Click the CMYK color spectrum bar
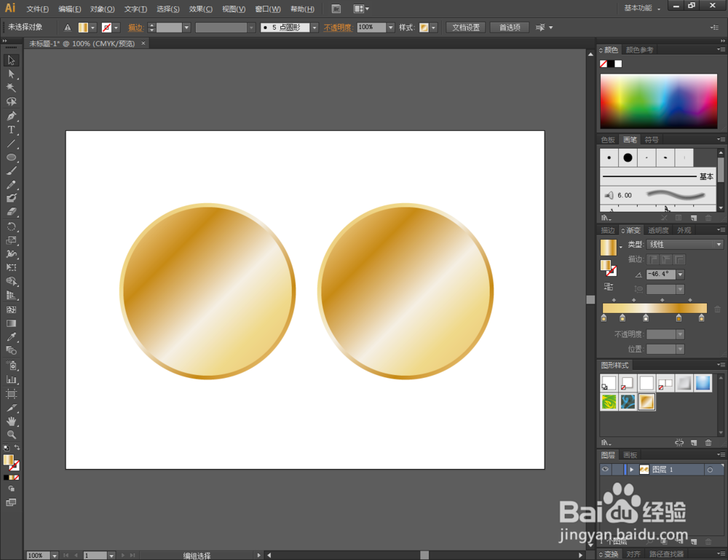 [x=658, y=101]
